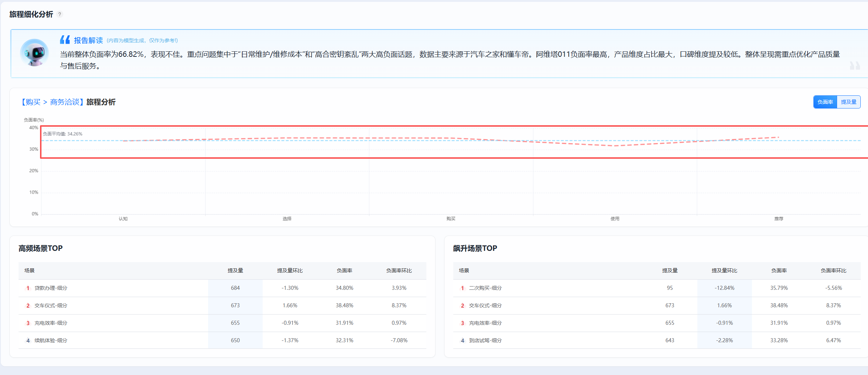Click the 负面平均值: 34.26% label

(63, 134)
